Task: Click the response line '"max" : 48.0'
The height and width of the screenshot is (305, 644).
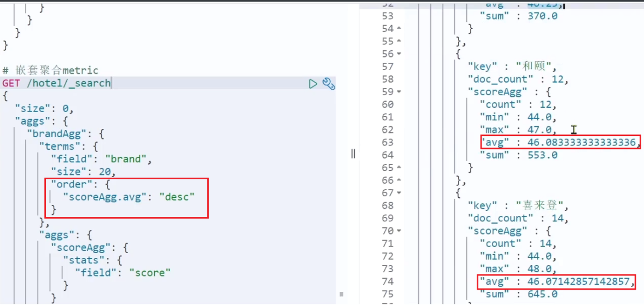Action: tap(518, 269)
